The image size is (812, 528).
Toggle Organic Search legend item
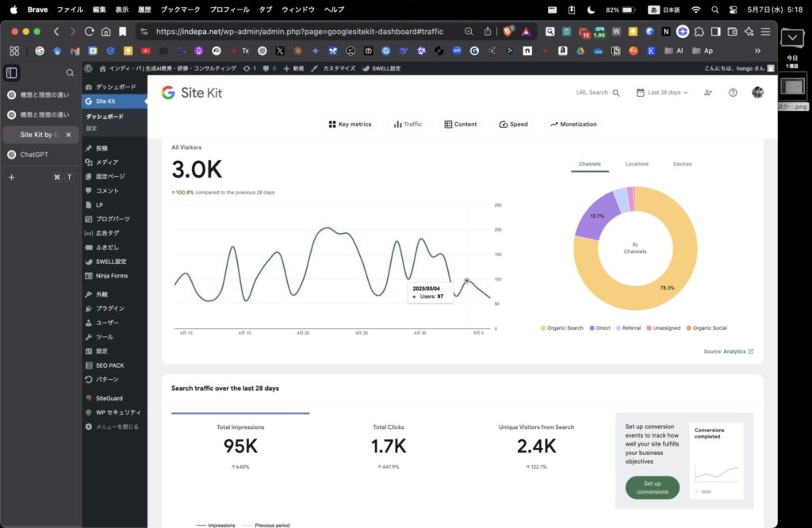point(565,328)
